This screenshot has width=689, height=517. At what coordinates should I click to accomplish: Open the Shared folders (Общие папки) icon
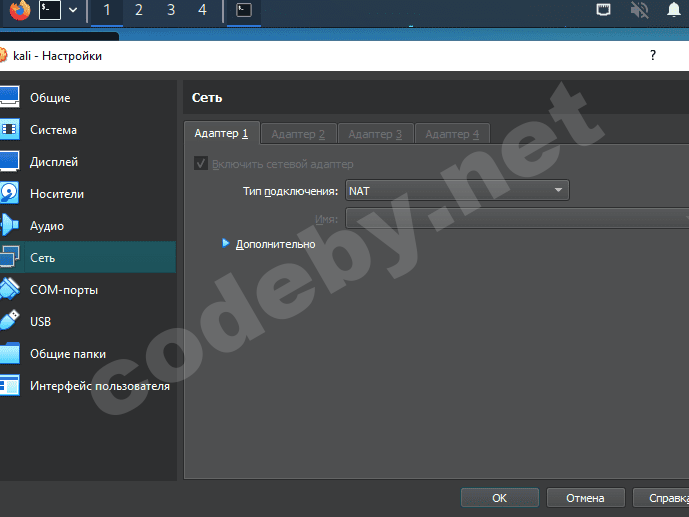9,354
